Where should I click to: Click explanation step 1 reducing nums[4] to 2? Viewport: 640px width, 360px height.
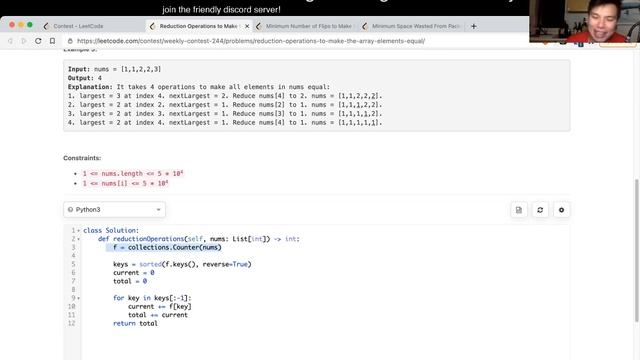(225, 96)
